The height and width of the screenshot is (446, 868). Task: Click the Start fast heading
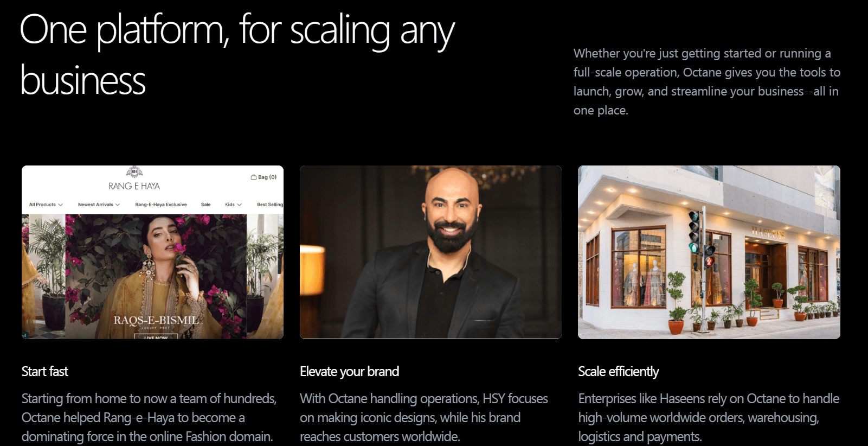tap(45, 372)
